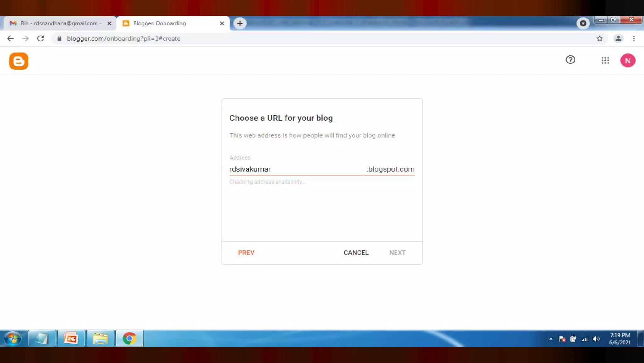Open a new browser tab

pyautogui.click(x=240, y=23)
